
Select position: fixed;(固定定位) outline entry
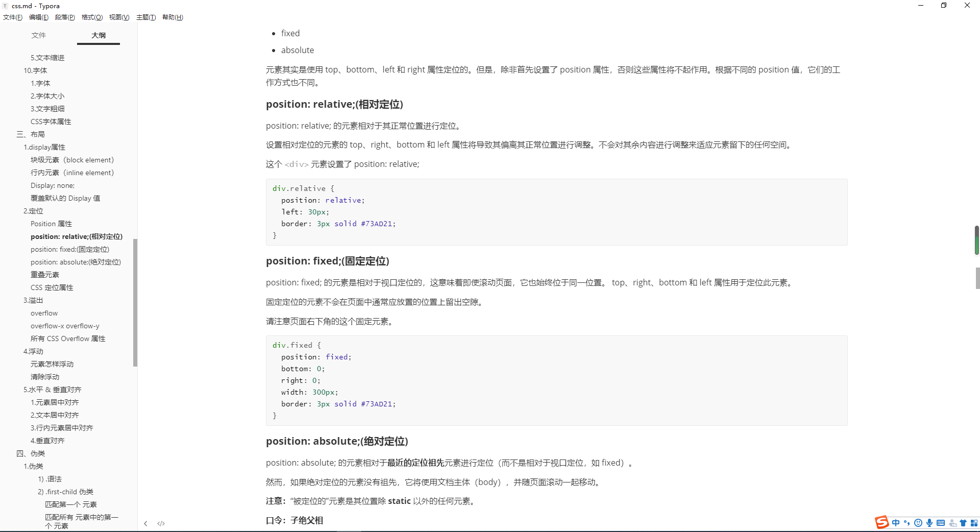(70, 249)
